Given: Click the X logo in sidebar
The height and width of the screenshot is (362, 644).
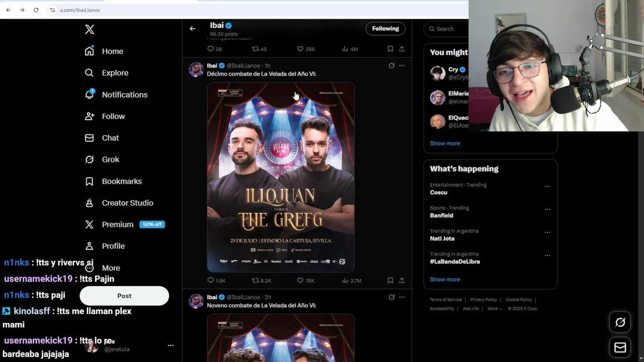Looking at the screenshot, I should [x=90, y=29].
